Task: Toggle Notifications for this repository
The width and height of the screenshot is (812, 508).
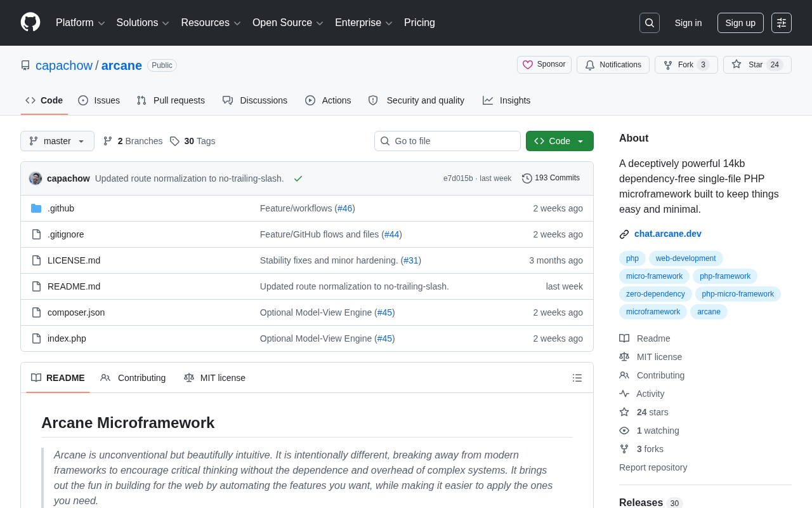Action: point(613,65)
